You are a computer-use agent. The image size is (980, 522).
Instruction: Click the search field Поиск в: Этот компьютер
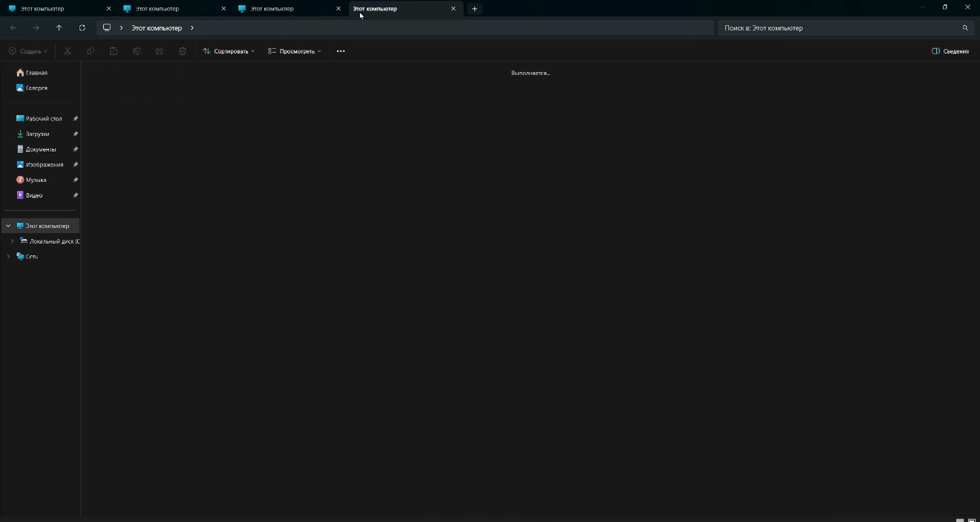839,27
